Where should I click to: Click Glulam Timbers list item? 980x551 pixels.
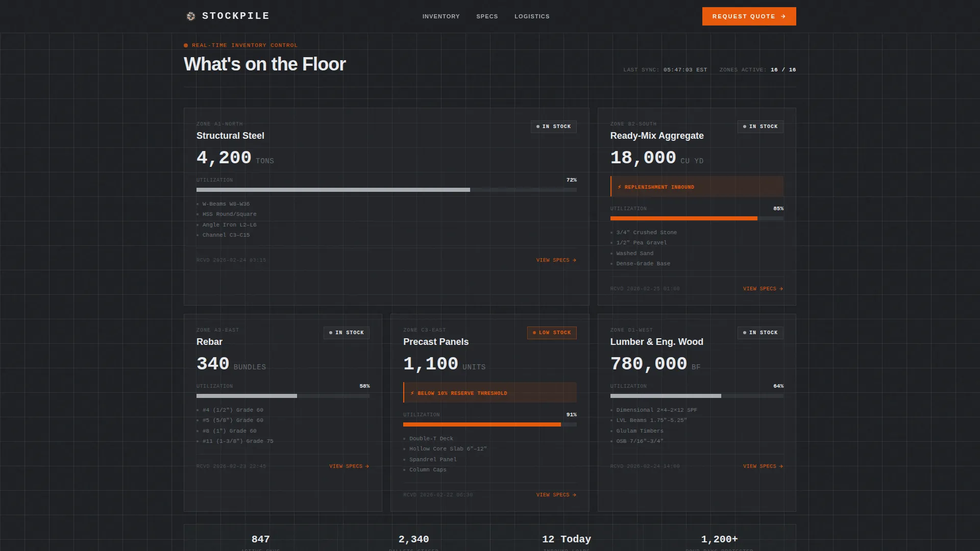point(640,431)
